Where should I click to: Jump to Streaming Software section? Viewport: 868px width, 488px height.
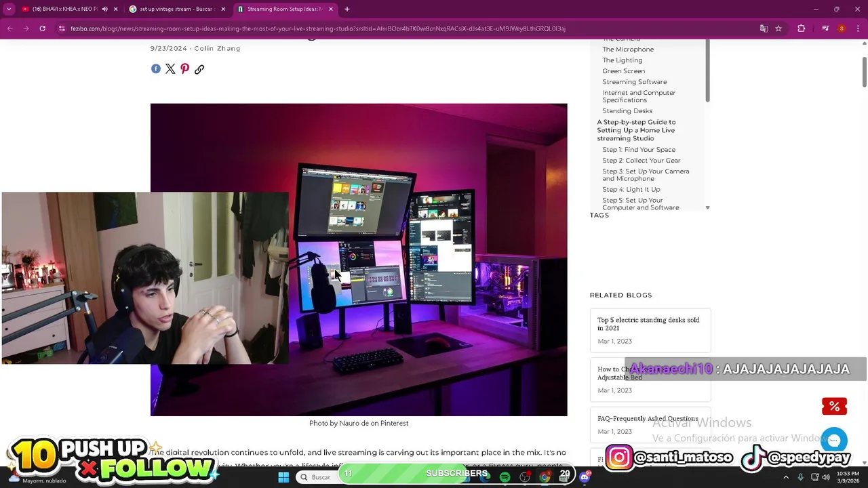coord(634,82)
